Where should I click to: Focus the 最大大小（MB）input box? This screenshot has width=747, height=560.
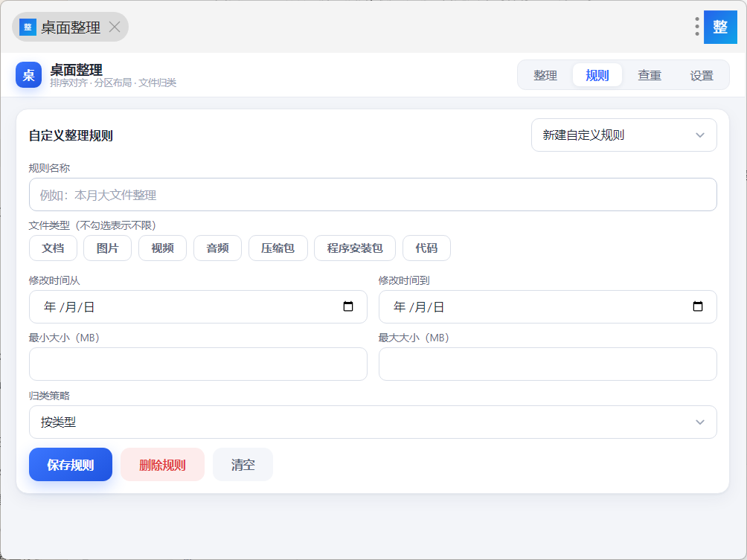[548, 364]
